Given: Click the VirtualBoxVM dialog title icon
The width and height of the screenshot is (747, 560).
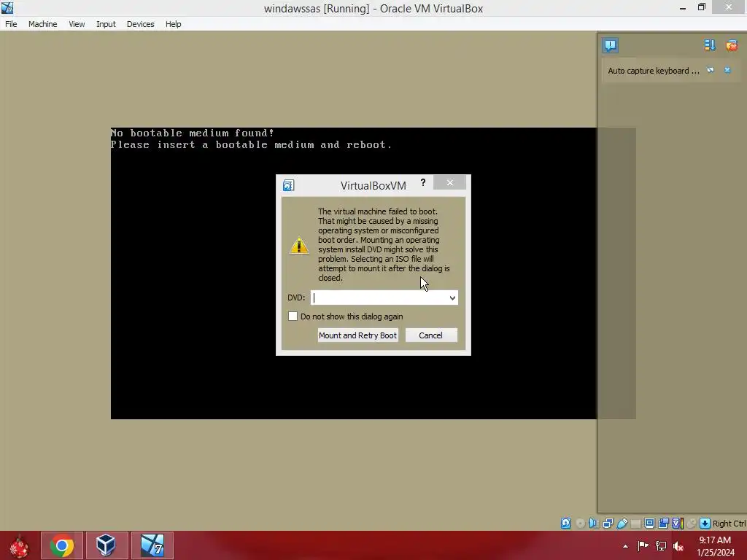Looking at the screenshot, I should coord(288,185).
